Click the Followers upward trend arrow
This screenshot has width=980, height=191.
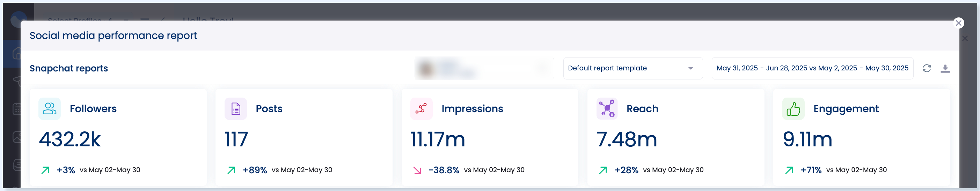[45, 170]
